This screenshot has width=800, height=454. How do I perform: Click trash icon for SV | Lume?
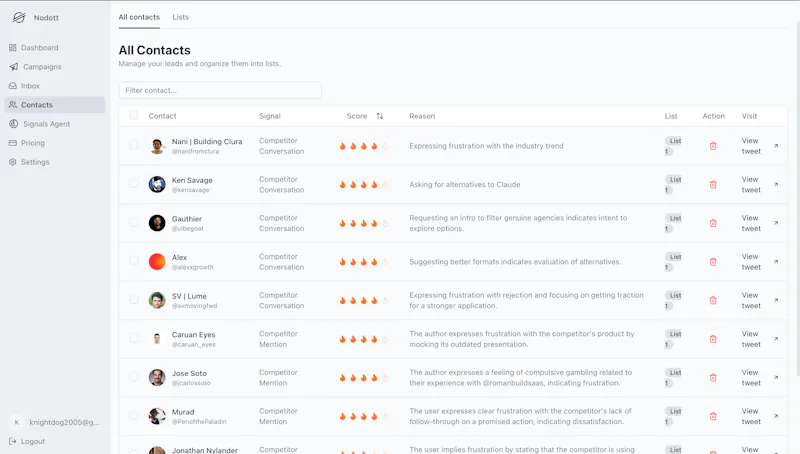(713, 300)
